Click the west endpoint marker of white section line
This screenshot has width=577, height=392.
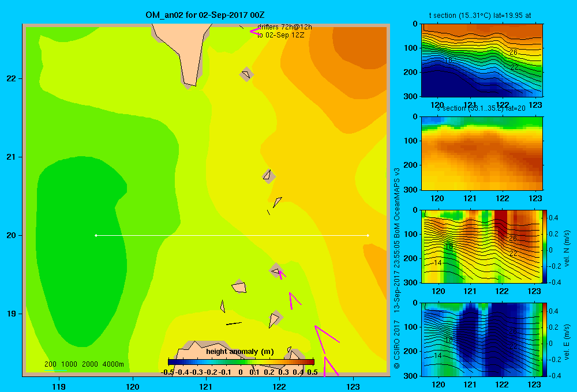tap(96, 235)
